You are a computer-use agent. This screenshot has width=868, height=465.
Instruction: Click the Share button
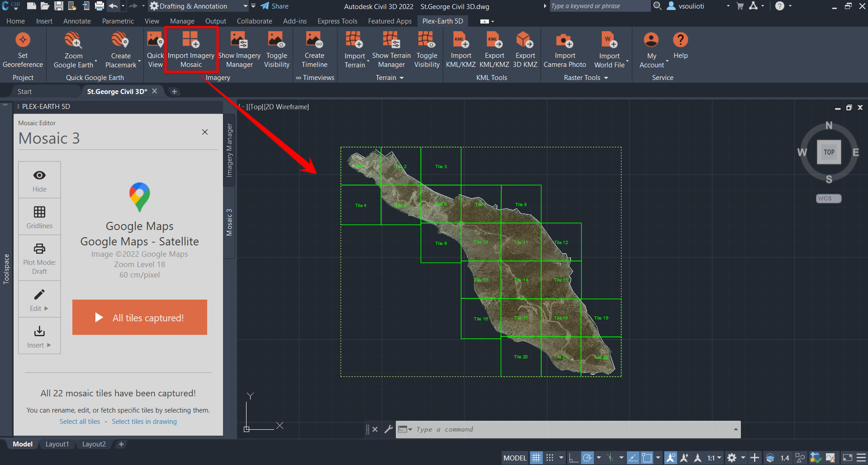click(x=275, y=6)
